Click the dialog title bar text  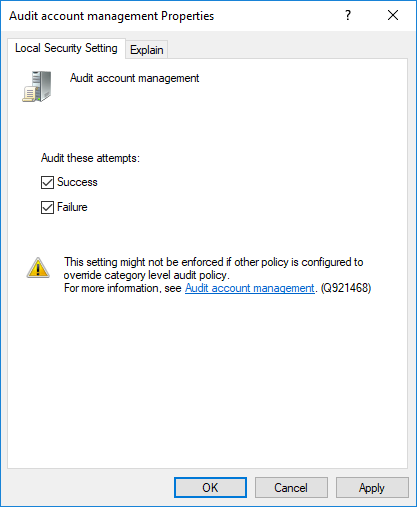tap(112, 16)
